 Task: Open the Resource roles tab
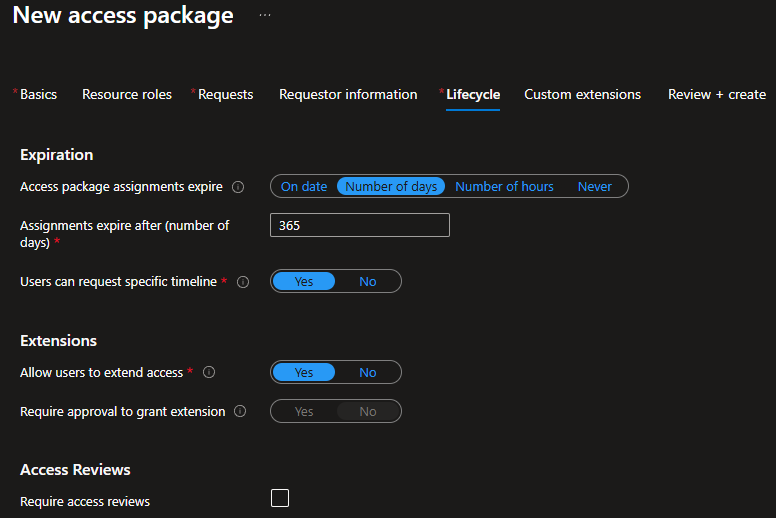point(127,94)
